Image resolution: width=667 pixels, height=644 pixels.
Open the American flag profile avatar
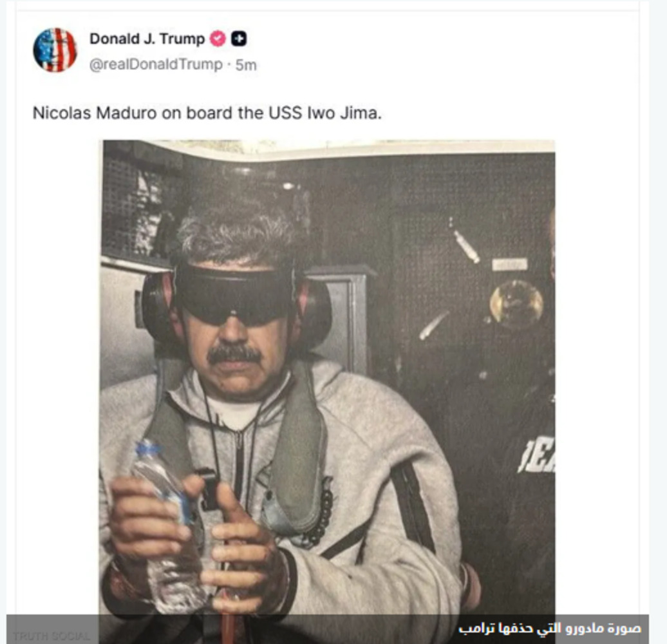55,50
